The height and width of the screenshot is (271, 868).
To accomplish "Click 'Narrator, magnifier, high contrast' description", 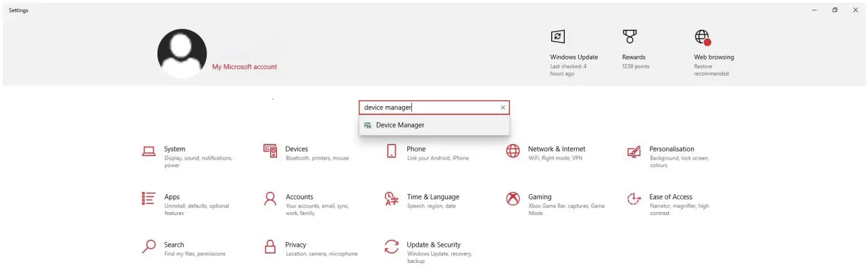I will (x=679, y=210).
